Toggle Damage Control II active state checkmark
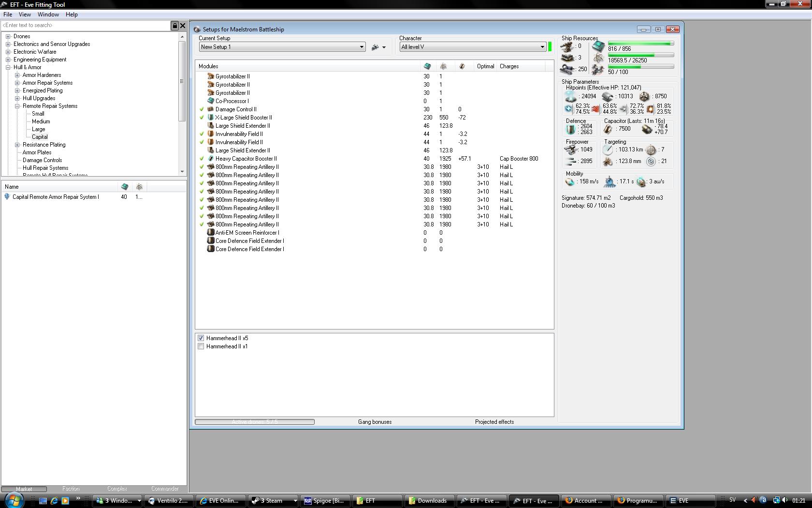This screenshot has width=812, height=508. click(202, 109)
